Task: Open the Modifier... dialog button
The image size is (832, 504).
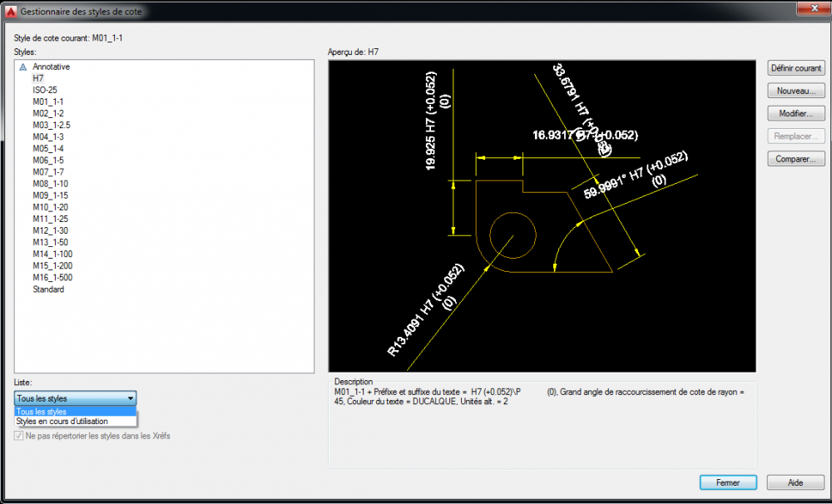Action: [796, 114]
